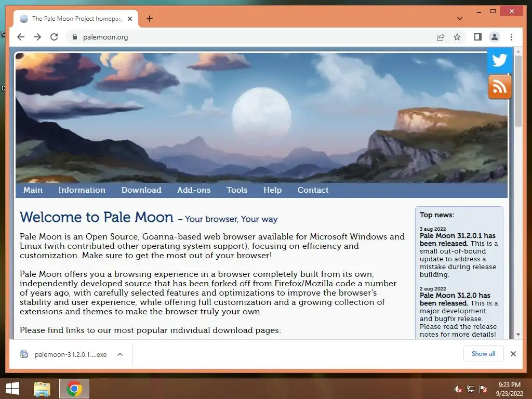The height and width of the screenshot is (399, 532).
Task: Bookmark this page with the star
Action: [x=457, y=37]
